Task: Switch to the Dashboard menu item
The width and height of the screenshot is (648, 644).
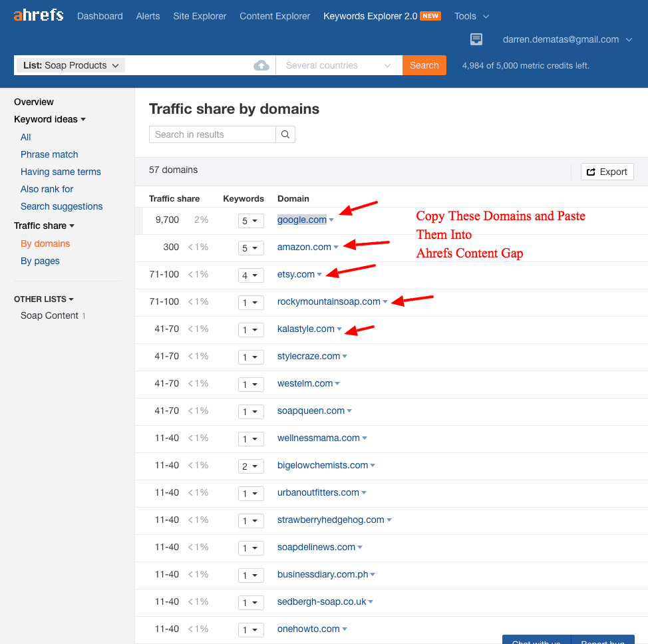Action: tap(100, 16)
